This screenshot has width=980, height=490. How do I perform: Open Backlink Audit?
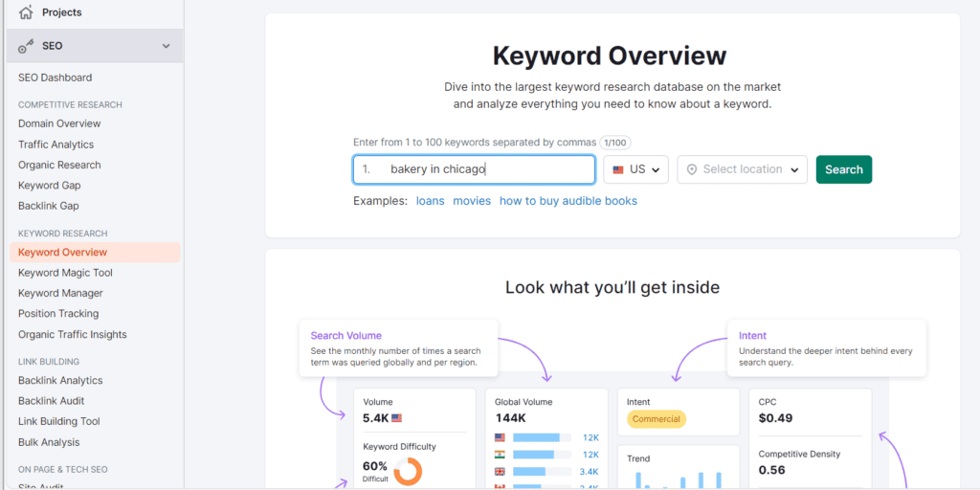click(x=52, y=401)
